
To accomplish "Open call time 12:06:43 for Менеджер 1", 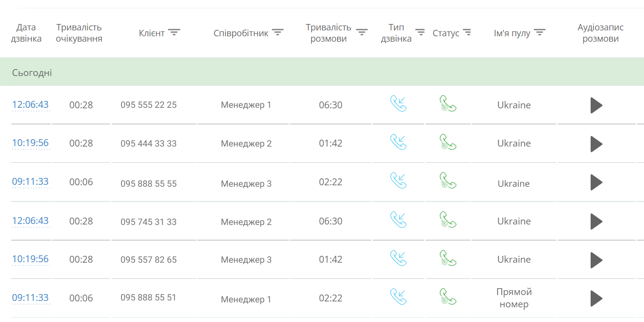I will pos(30,104).
